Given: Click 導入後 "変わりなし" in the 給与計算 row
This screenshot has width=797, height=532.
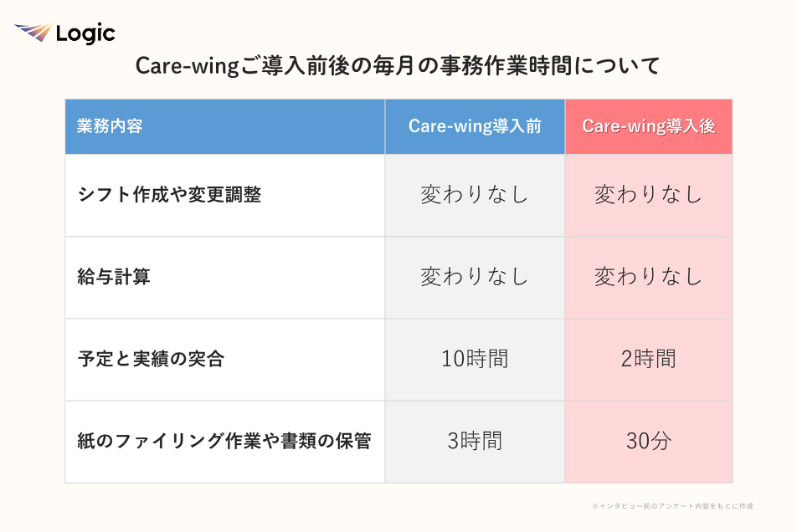Looking at the screenshot, I should coord(648,277).
